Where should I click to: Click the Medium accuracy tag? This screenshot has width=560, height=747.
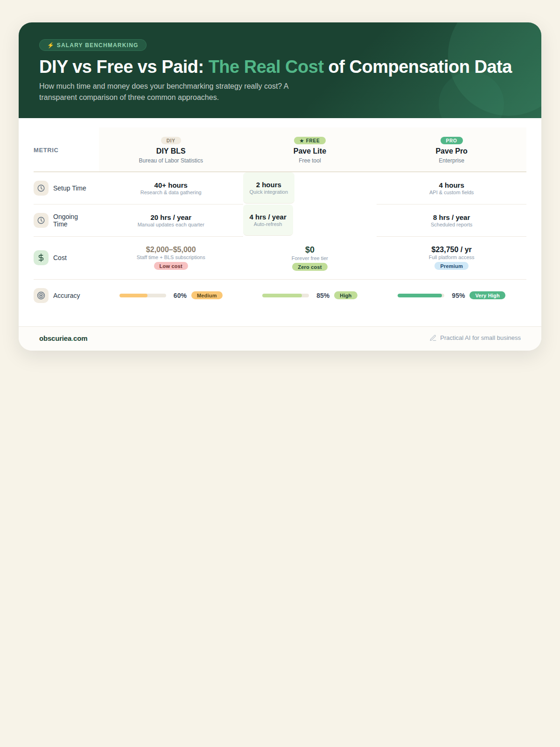click(x=207, y=296)
